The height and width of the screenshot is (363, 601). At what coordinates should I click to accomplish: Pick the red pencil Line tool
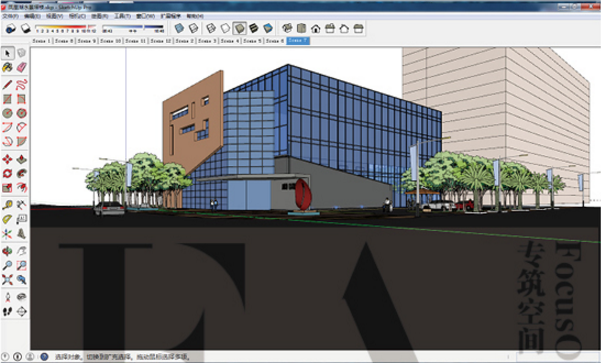[x=7, y=84]
